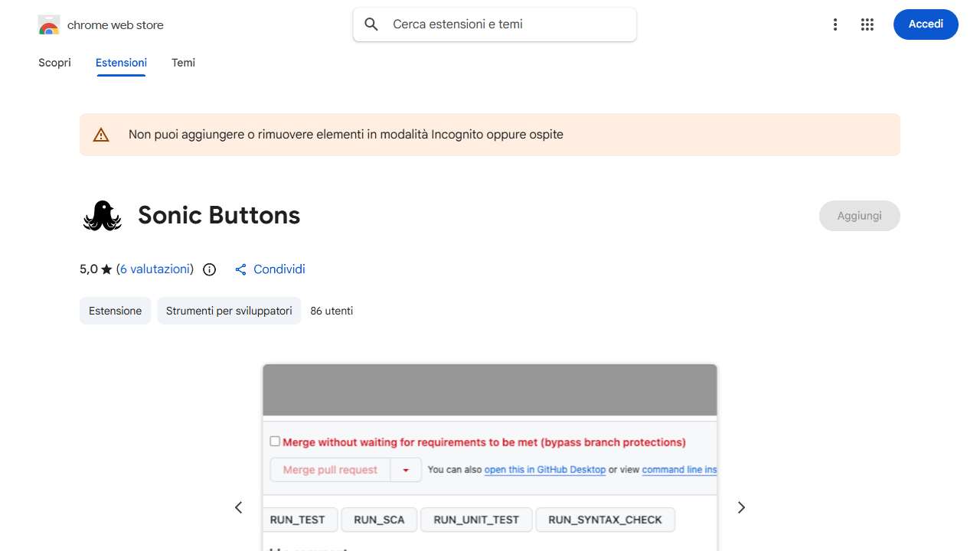Open the three-dot overflow menu
This screenshot has width=980, height=551.
tap(835, 24)
